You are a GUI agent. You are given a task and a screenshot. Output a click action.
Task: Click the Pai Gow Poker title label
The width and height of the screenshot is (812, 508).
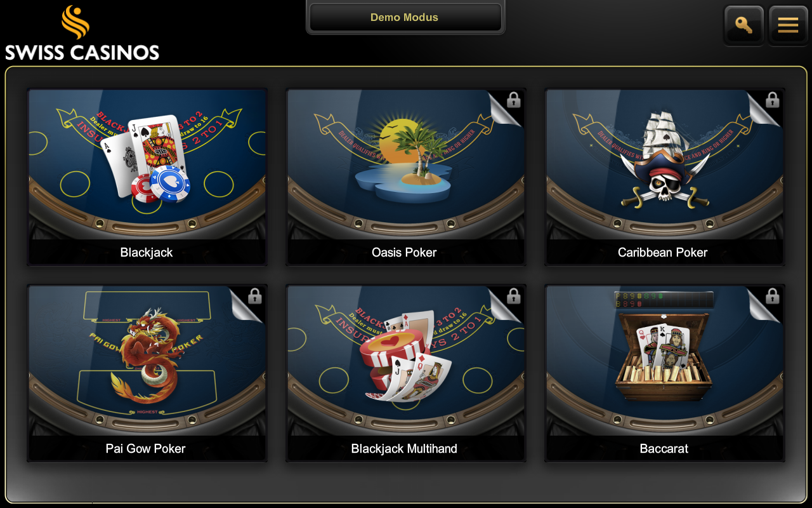click(x=145, y=448)
